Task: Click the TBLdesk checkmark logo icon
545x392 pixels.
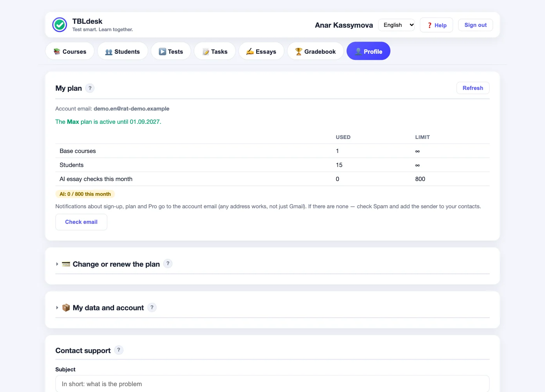Action: tap(60, 25)
